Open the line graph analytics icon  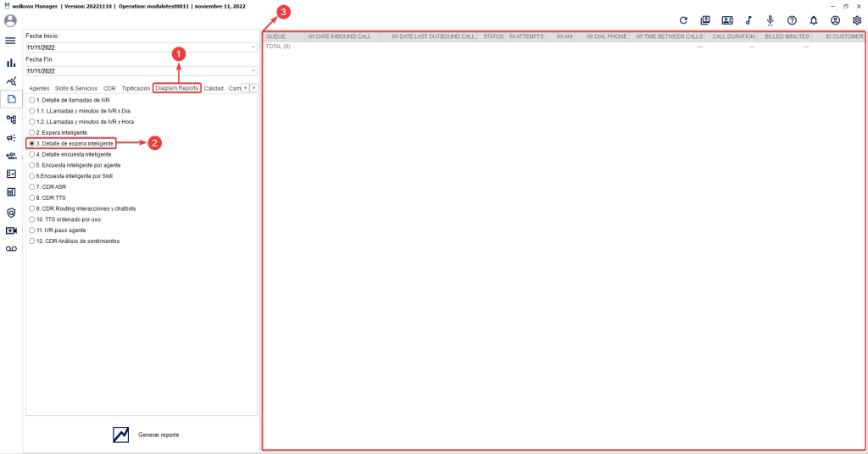point(11,81)
